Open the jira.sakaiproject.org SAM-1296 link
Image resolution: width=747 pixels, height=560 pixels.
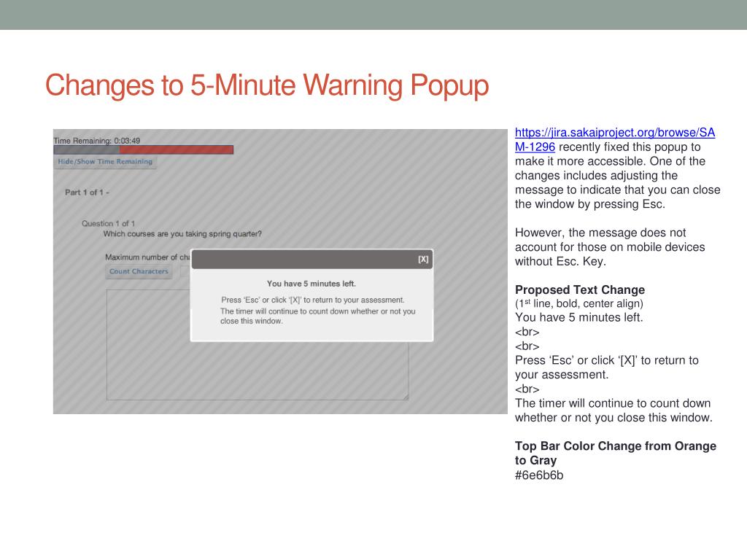coord(614,139)
